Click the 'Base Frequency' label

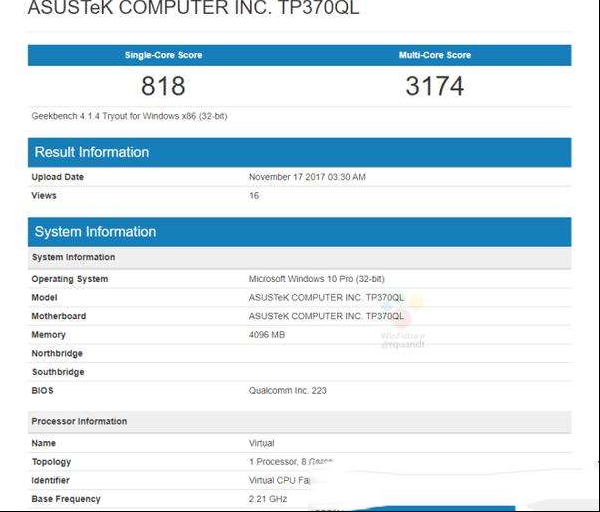pyautogui.click(x=66, y=499)
